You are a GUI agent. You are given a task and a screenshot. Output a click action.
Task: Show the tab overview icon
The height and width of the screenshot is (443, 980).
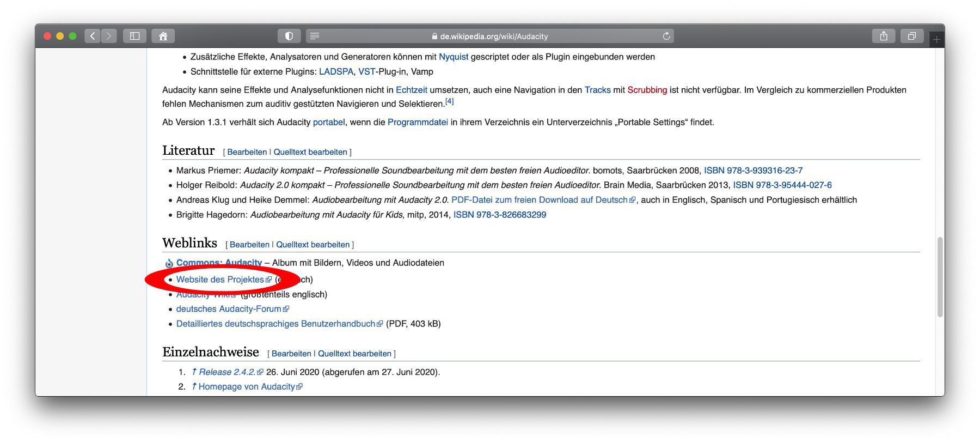(x=911, y=36)
